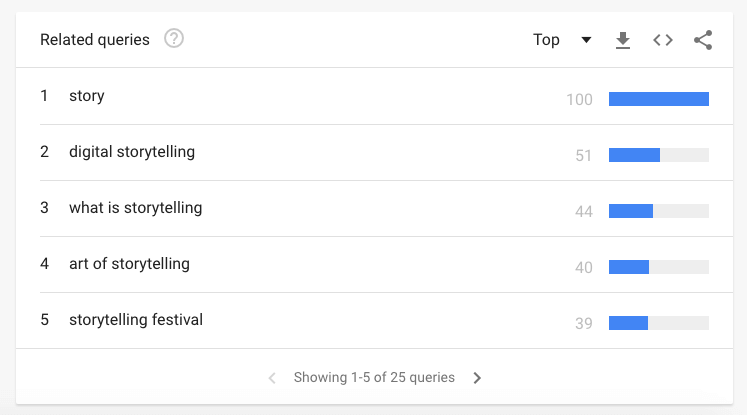Image resolution: width=747 pixels, height=415 pixels.
Task: Click the bar for art of storytelling
Action: (x=658, y=267)
